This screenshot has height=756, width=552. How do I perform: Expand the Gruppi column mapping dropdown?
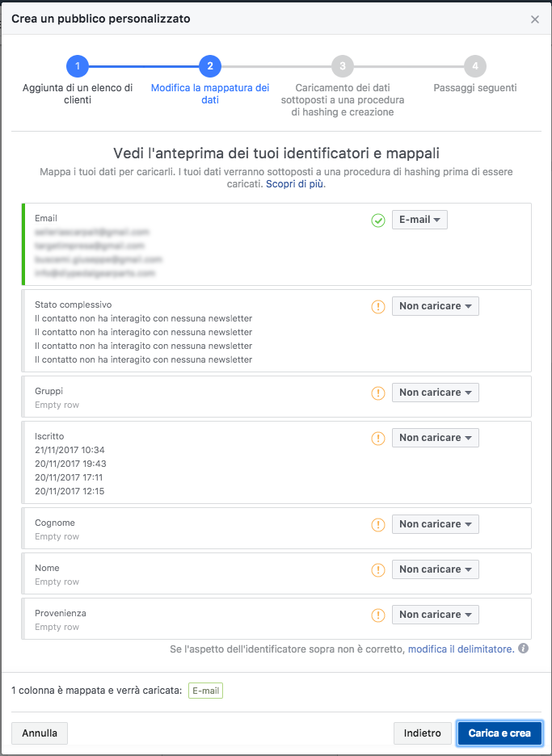[436, 393]
